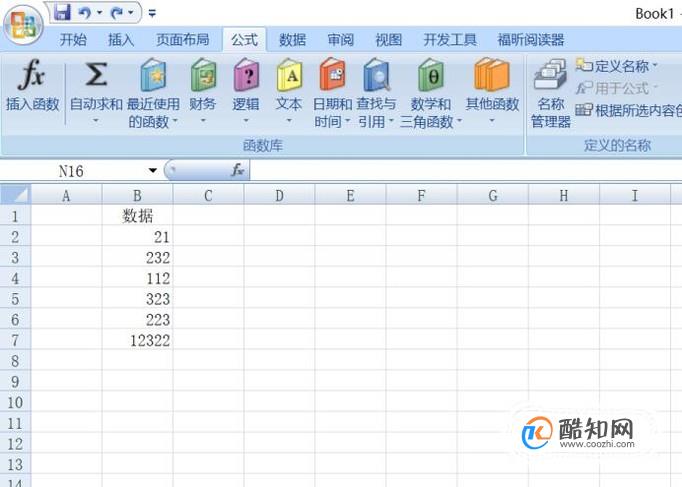Redo the last action
682x487 pixels.
[x=117, y=13]
